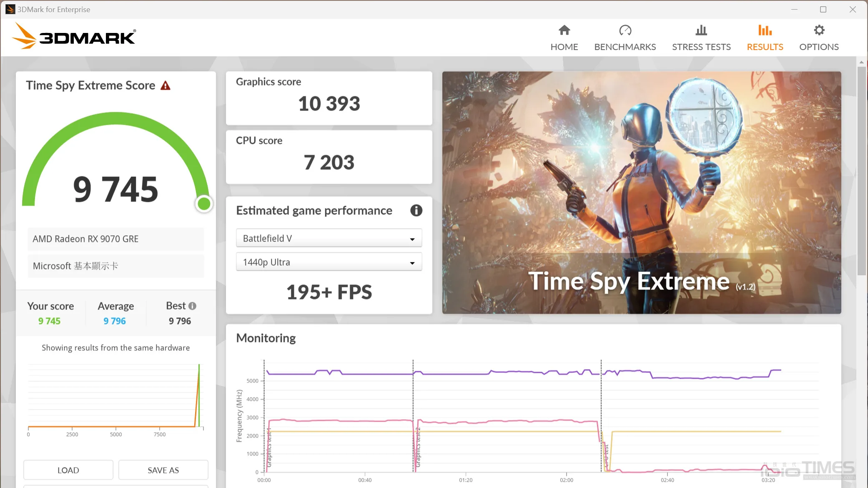Select the RESULTS tab
868x488 pixels.
click(x=765, y=38)
